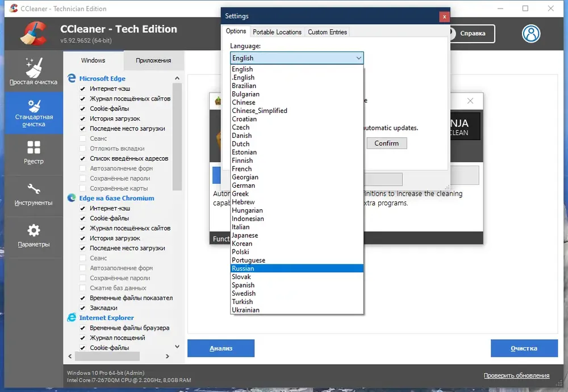Toggle the Закладки checkbox
Screen dimensions: 568x392
(x=82, y=308)
